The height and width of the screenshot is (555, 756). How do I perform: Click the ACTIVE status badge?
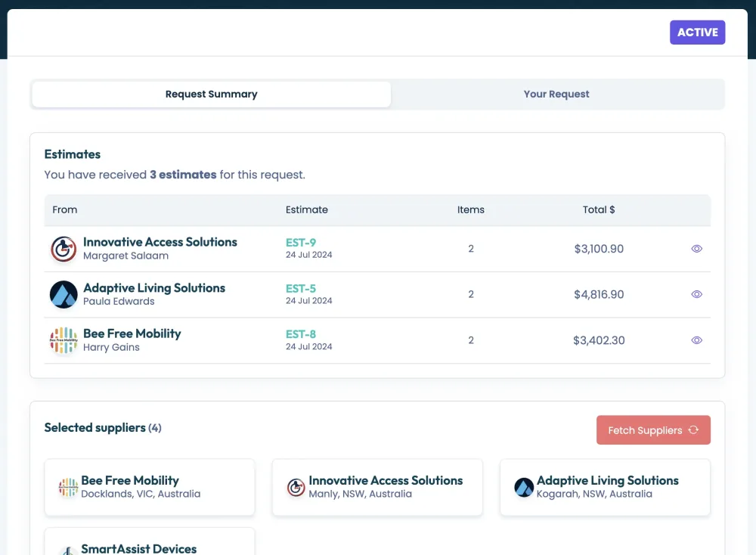[697, 33]
